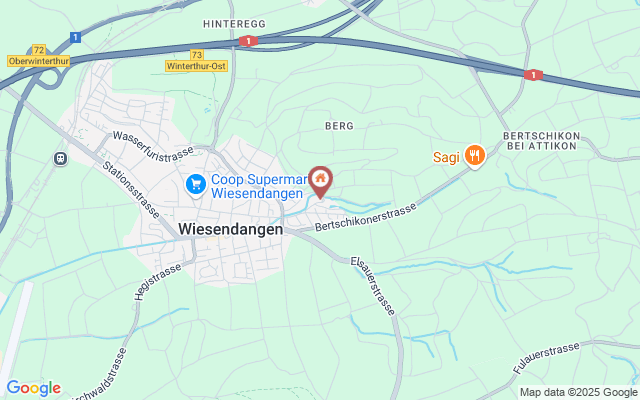Image resolution: width=640 pixels, height=400 pixels.
Task: Select exit 73 Winterthur-Ost sign
Action: 196,60
